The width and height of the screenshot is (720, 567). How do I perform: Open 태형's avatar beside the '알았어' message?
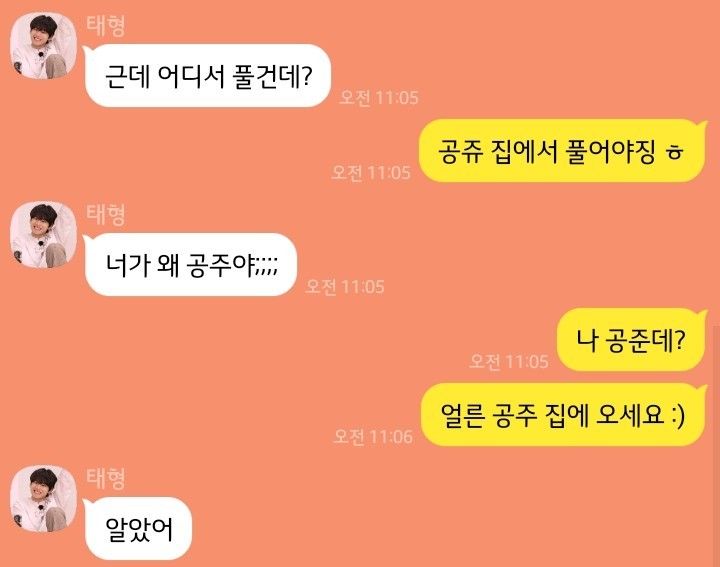pos(44,499)
